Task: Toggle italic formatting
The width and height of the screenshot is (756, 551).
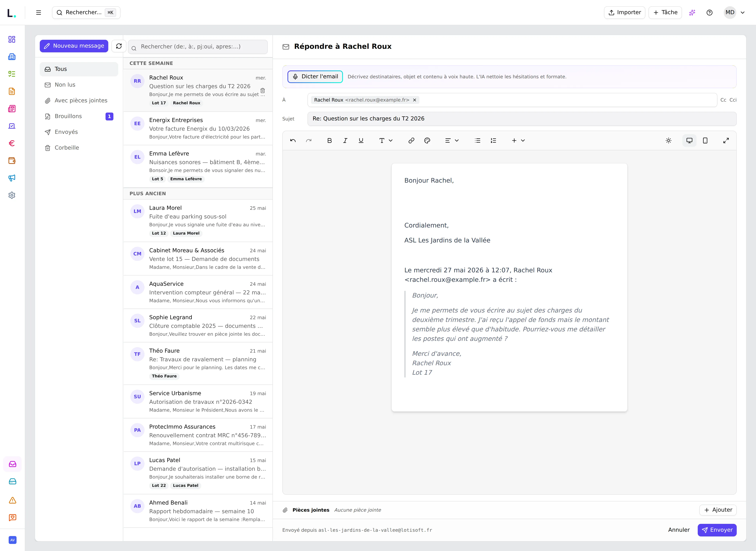Action: (x=345, y=141)
